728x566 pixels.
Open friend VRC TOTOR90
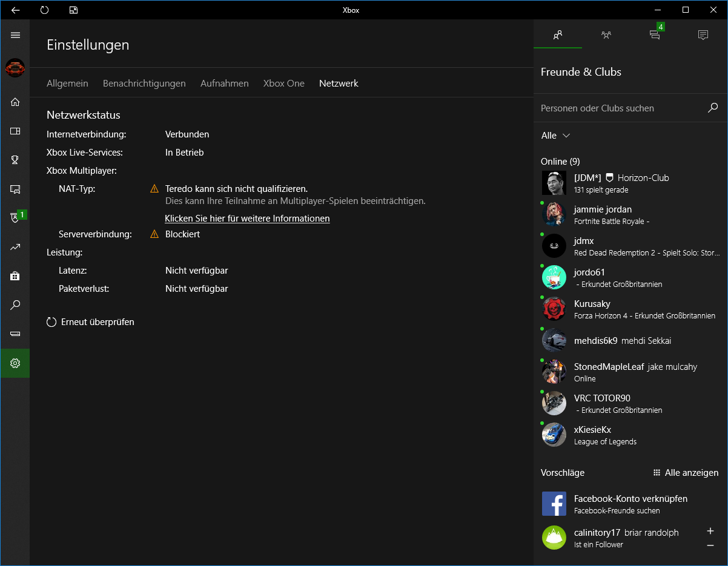tap(630, 403)
